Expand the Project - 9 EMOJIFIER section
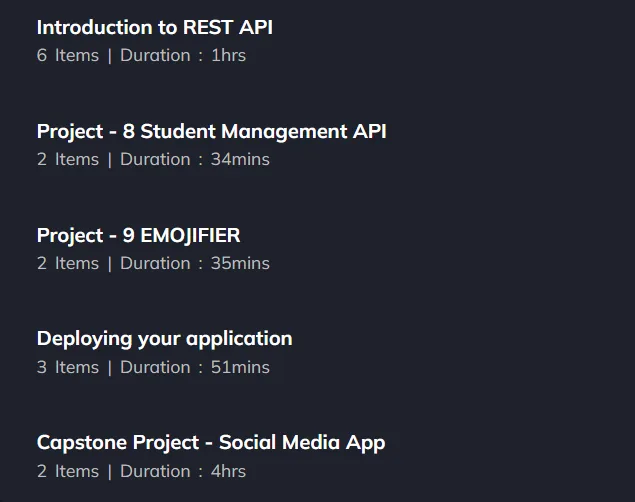Viewport: 635px width, 502px height. pyautogui.click(x=139, y=236)
